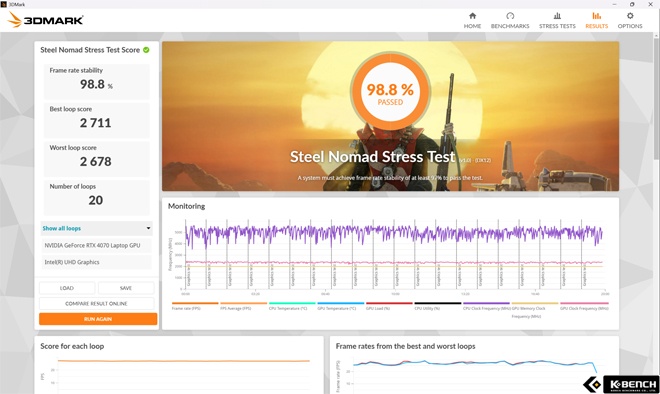Screen dimensions: 660x394
Task: Open the Home icon in top navigation
Action: 472,16
